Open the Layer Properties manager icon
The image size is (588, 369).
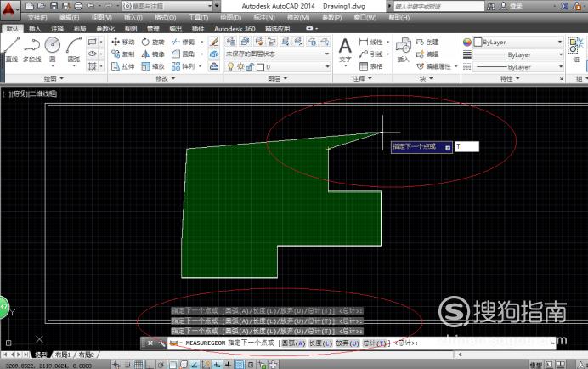[x=231, y=42]
